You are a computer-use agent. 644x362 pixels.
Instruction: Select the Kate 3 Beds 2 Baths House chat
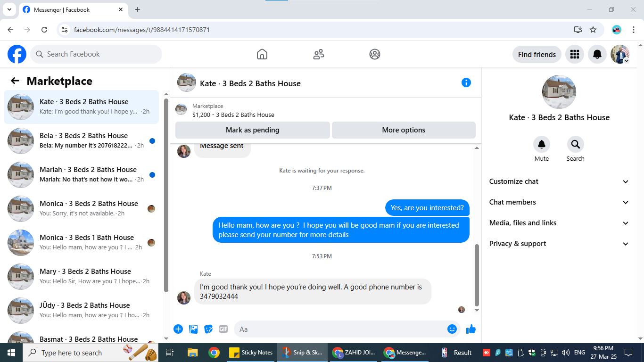(81, 107)
